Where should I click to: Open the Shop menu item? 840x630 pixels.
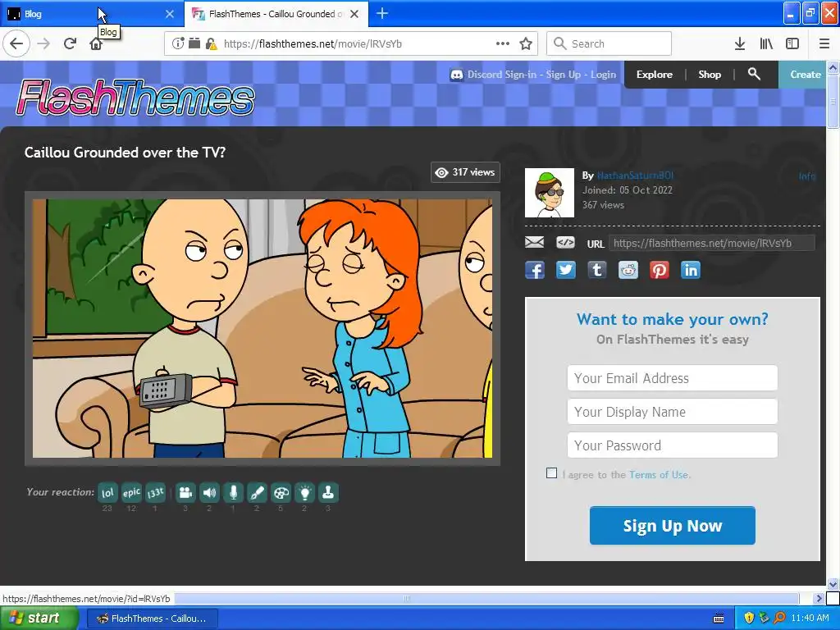coord(710,75)
